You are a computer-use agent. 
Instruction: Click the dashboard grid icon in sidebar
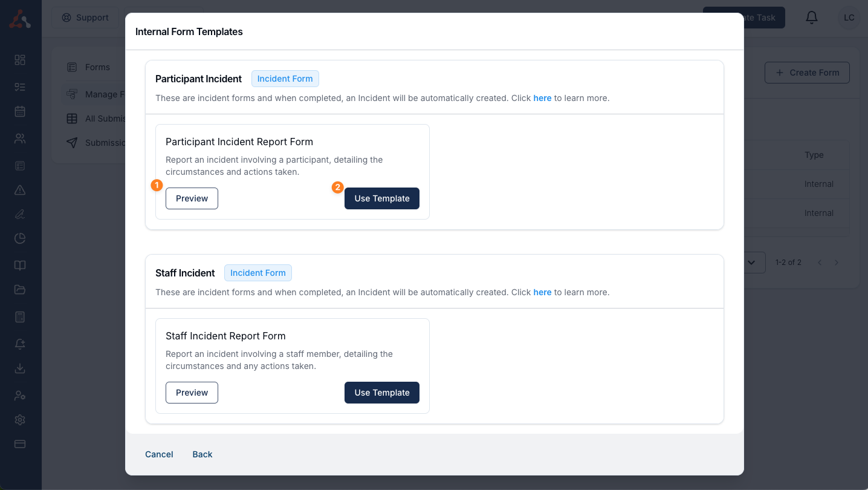pos(20,59)
